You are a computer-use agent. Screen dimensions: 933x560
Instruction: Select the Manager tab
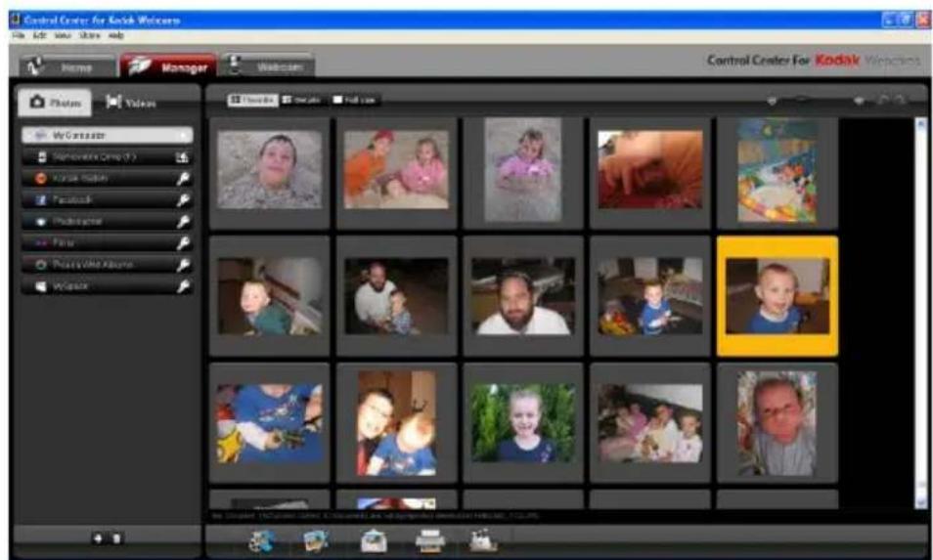pos(169,66)
